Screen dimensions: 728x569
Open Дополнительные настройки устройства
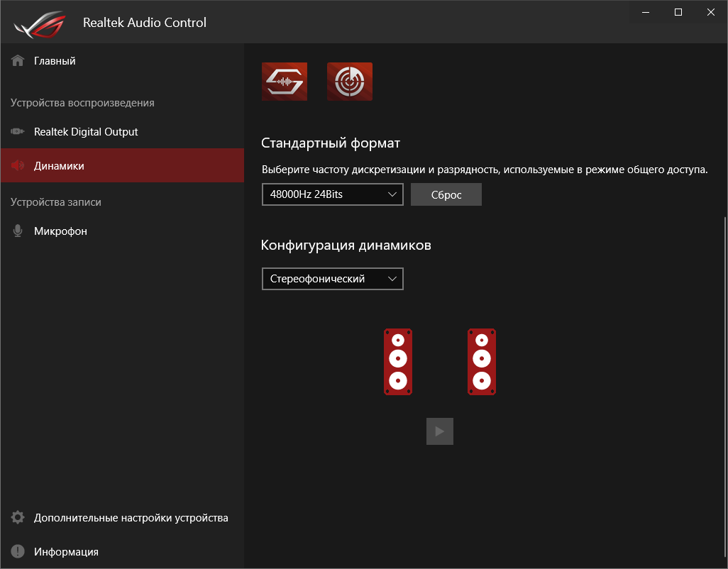pyautogui.click(x=131, y=518)
